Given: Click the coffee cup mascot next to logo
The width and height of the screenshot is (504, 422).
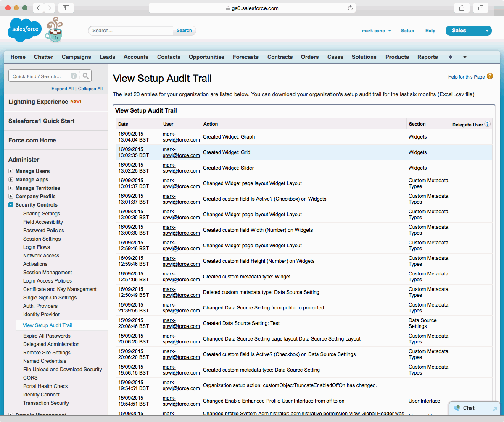Looking at the screenshot, I should [x=54, y=29].
